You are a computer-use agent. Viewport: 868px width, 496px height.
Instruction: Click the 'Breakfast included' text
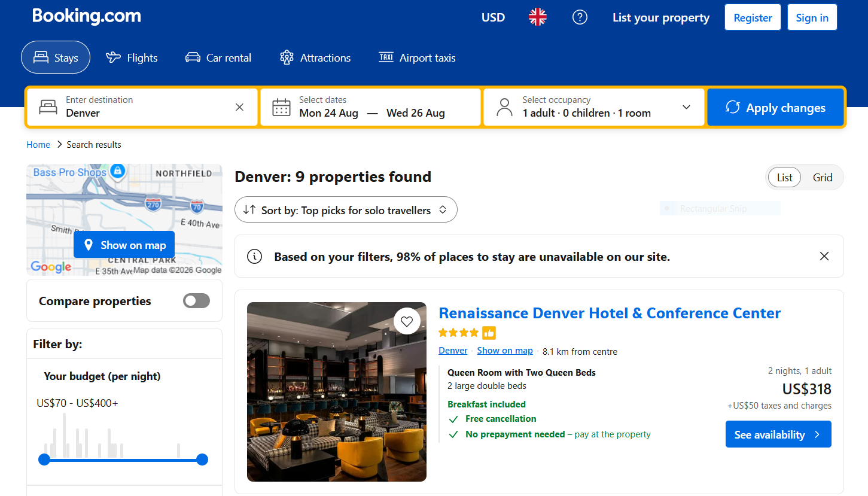tap(486, 404)
